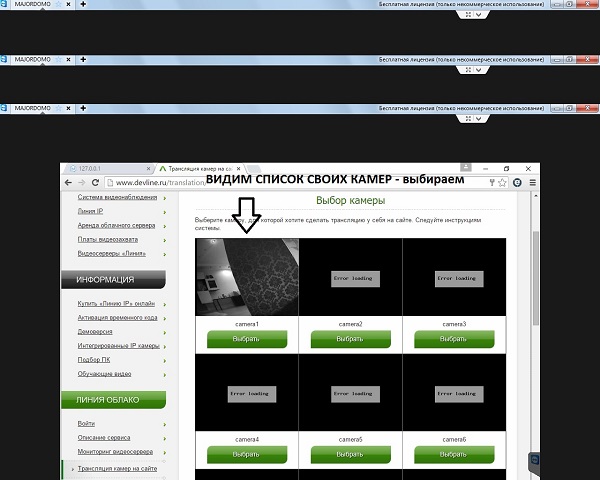
Task: Click the round extension icon beside bookmark star
Action: [517, 183]
